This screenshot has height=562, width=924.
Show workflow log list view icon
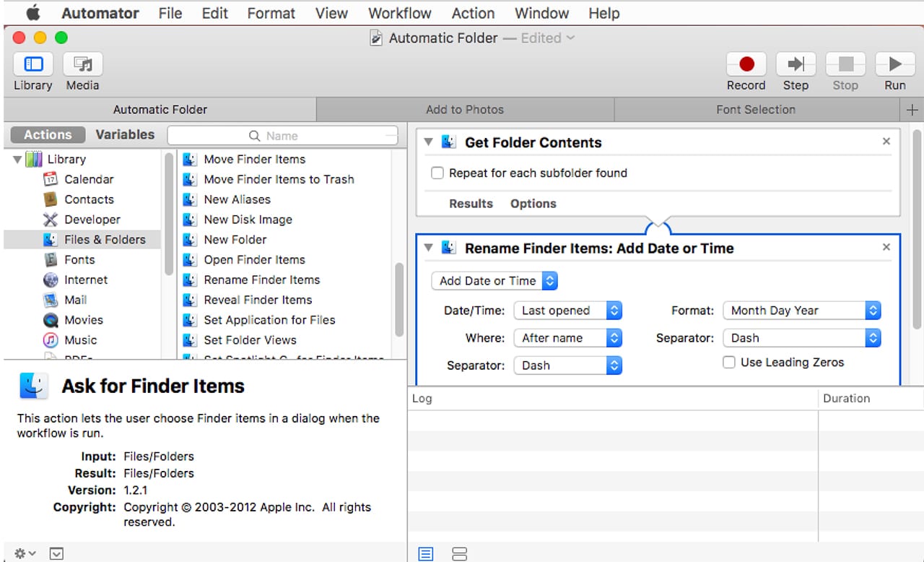(426, 554)
